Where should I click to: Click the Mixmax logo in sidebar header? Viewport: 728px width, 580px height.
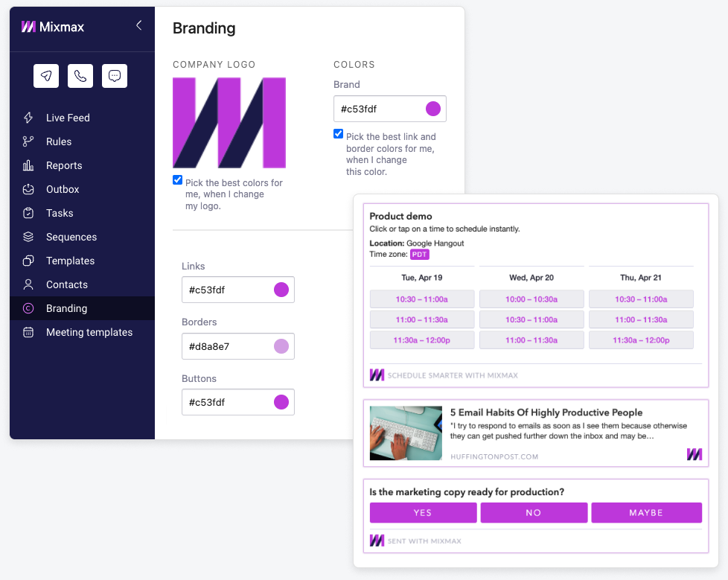coord(52,27)
